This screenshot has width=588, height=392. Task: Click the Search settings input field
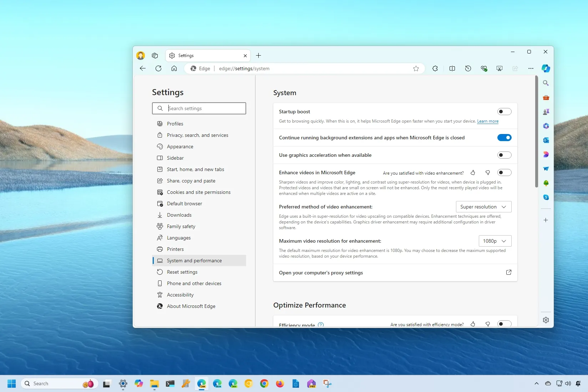(199, 108)
